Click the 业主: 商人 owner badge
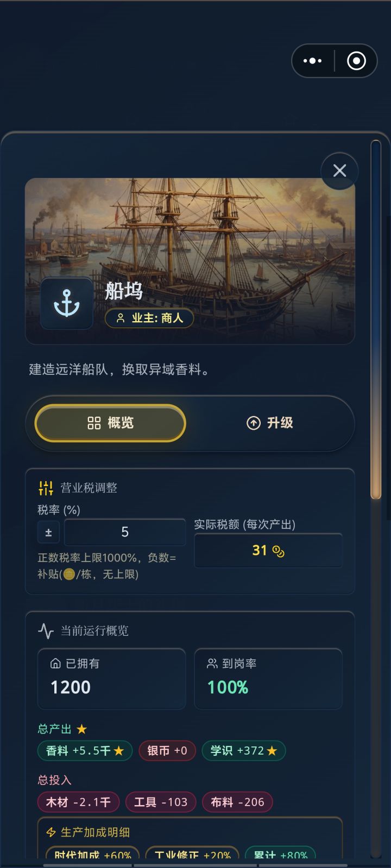The image size is (391, 868). pos(149,318)
